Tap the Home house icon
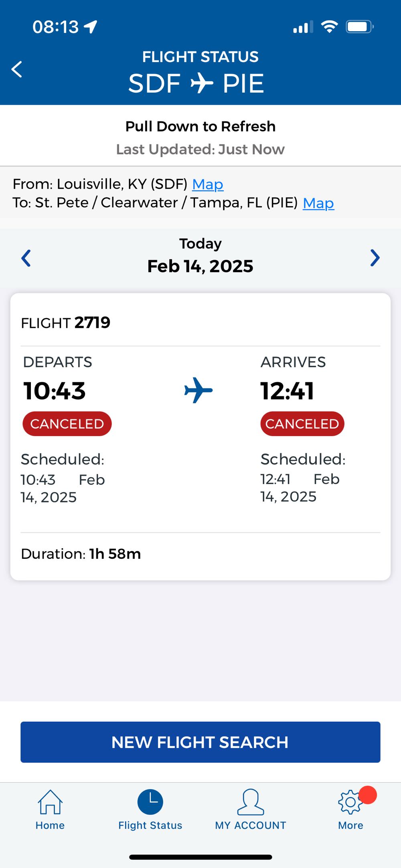401x868 pixels. pos(50,802)
